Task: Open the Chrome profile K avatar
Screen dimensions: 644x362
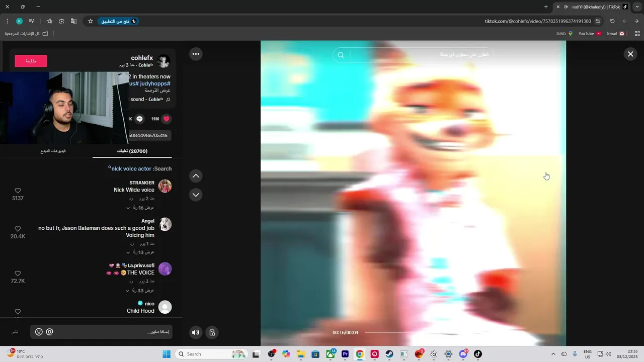Action: (x=19, y=21)
